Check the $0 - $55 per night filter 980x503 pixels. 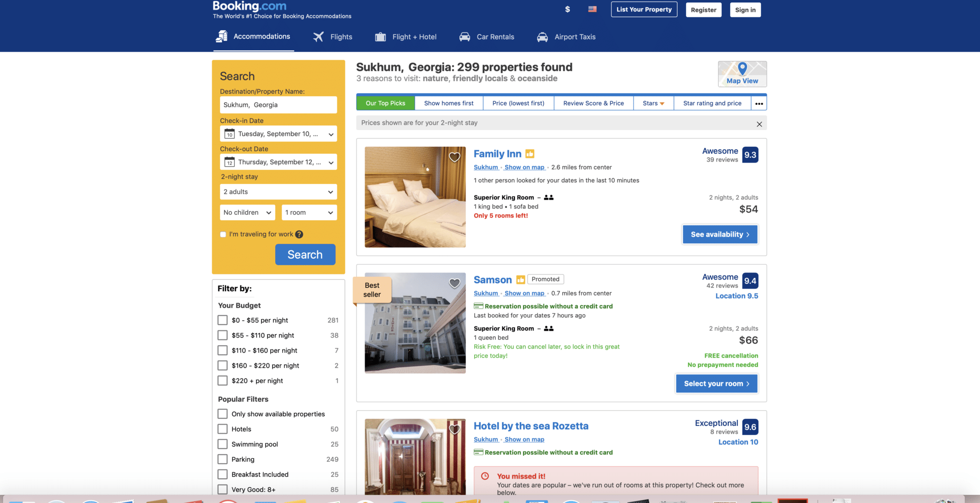pos(223,320)
